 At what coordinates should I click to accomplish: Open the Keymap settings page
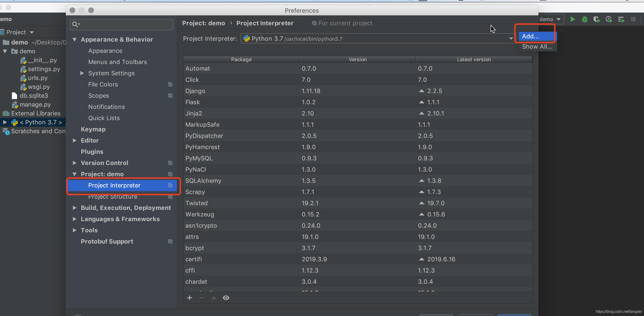point(93,129)
